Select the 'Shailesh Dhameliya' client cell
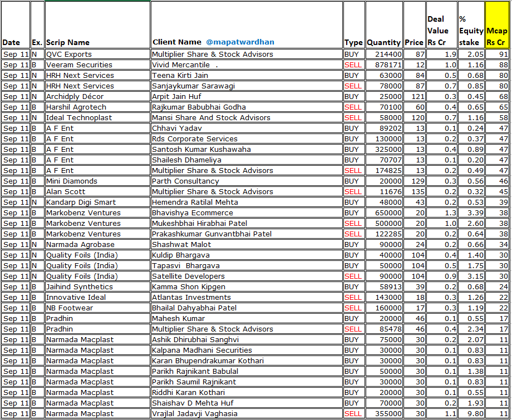 247,160
